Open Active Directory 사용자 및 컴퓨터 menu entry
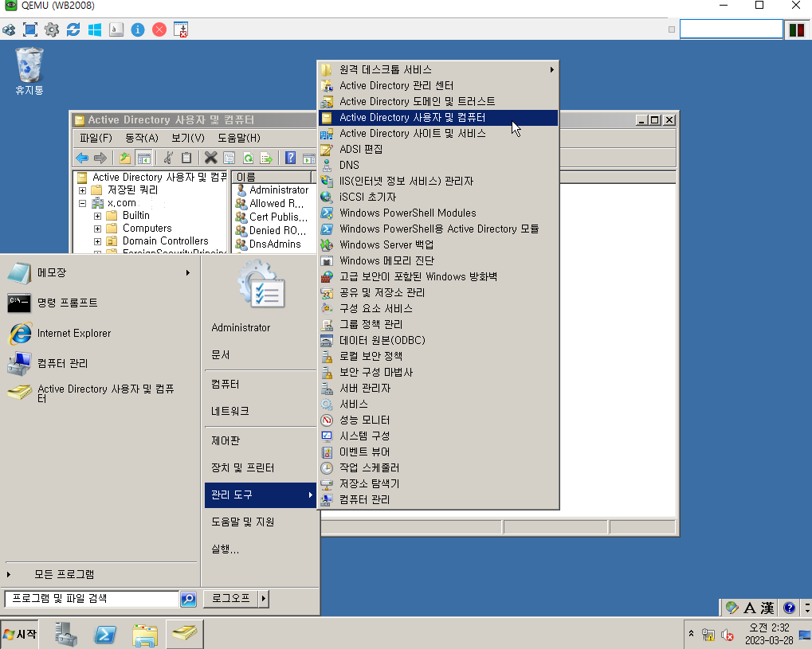 click(438, 118)
